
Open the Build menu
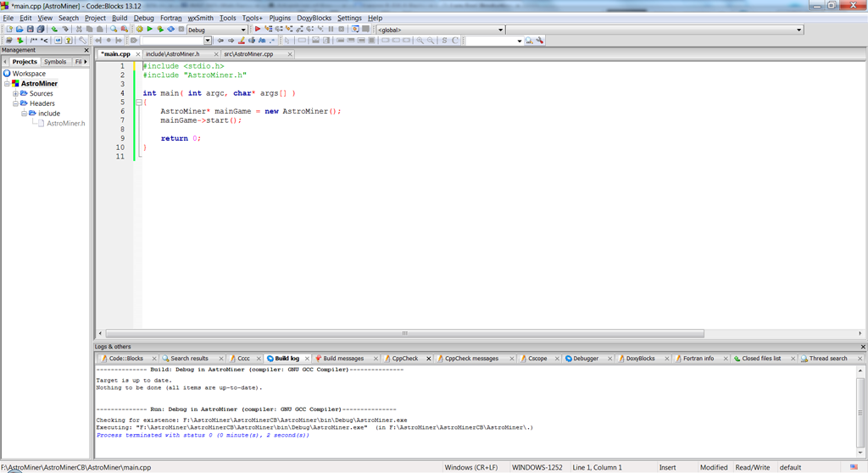[120, 18]
